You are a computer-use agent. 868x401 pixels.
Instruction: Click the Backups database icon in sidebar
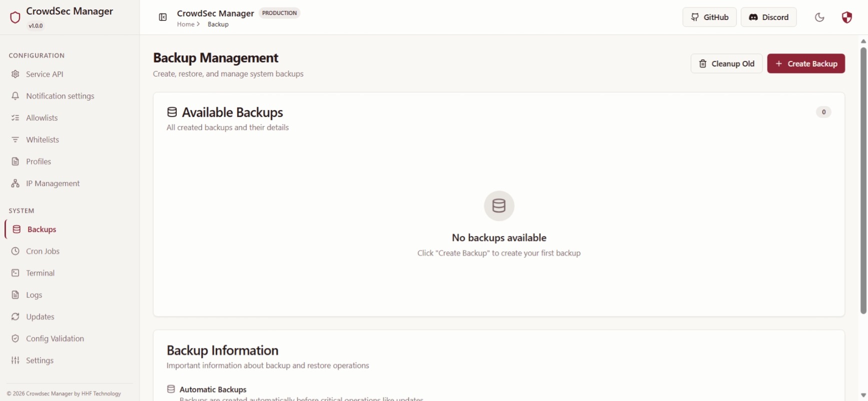click(x=17, y=229)
